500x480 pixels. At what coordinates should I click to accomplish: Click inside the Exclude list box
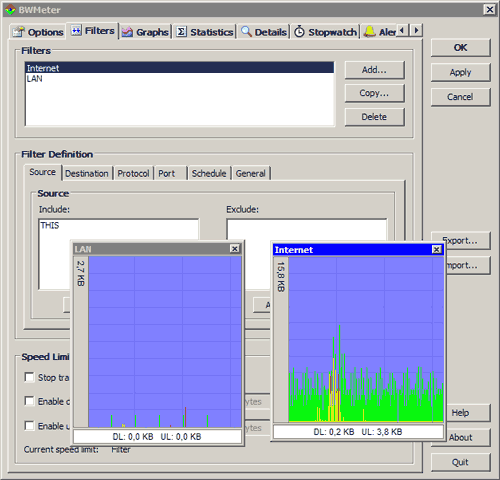pyautogui.click(x=306, y=230)
